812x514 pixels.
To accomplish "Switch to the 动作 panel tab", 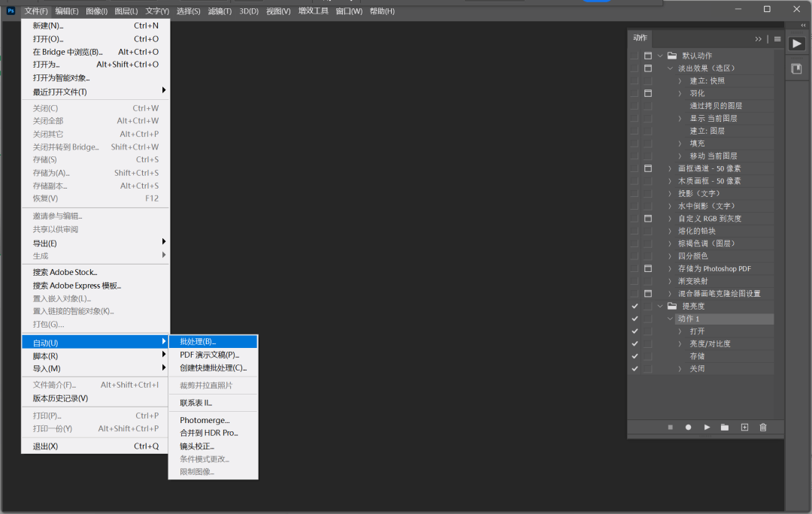I will click(x=640, y=38).
